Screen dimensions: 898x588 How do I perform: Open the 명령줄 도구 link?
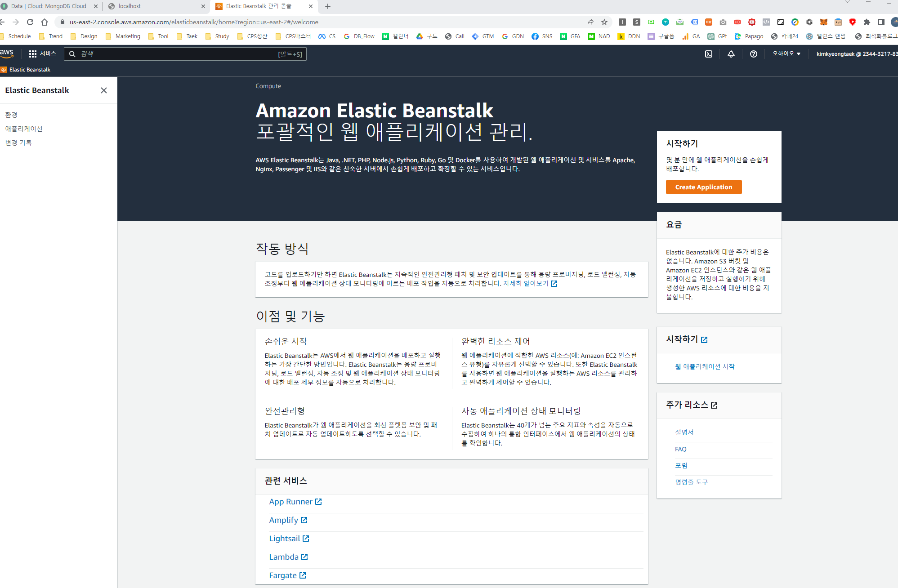point(692,482)
